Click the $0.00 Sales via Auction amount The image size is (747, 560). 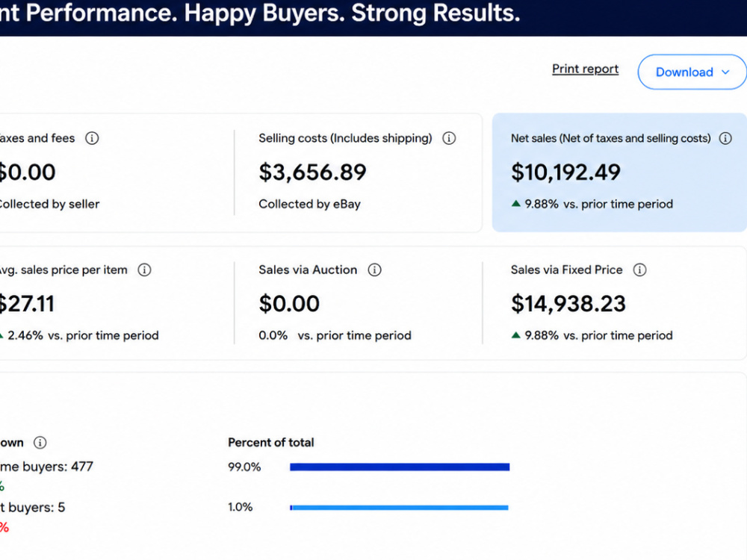click(289, 304)
